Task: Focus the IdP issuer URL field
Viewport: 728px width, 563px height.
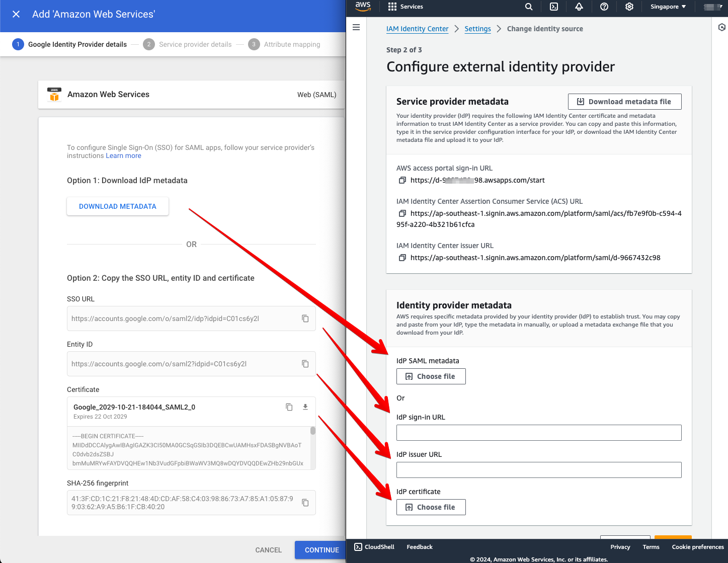Action: 539,470
